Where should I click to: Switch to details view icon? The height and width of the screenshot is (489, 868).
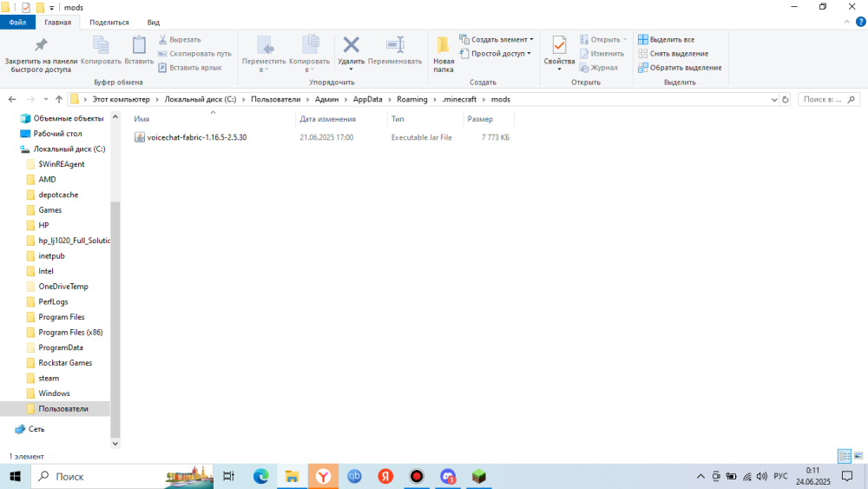click(x=845, y=456)
